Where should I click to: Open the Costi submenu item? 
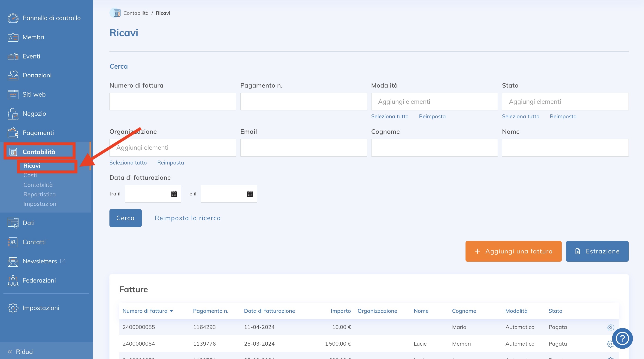[x=30, y=175]
